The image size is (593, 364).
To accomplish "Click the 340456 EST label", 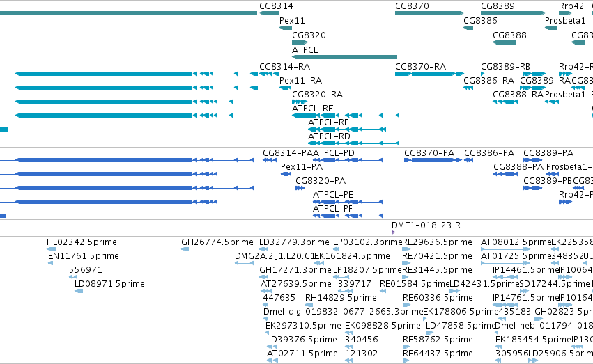I will (x=362, y=340).
